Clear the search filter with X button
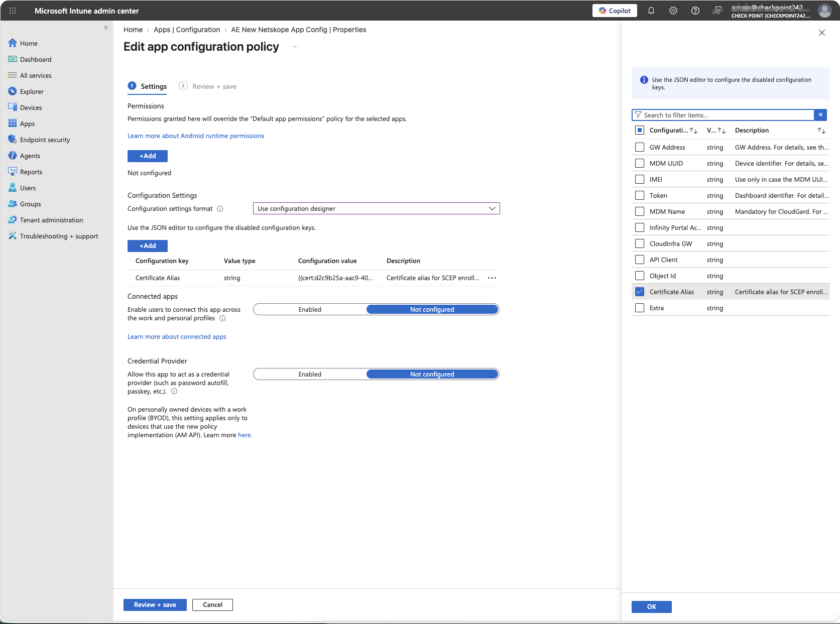This screenshot has width=840, height=624. 820,115
